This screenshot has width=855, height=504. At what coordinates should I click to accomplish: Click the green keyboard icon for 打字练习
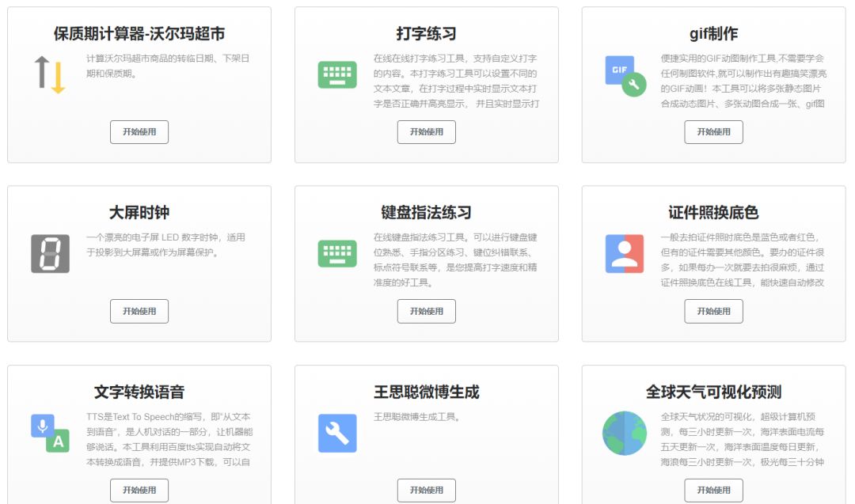pyautogui.click(x=337, y=75)
